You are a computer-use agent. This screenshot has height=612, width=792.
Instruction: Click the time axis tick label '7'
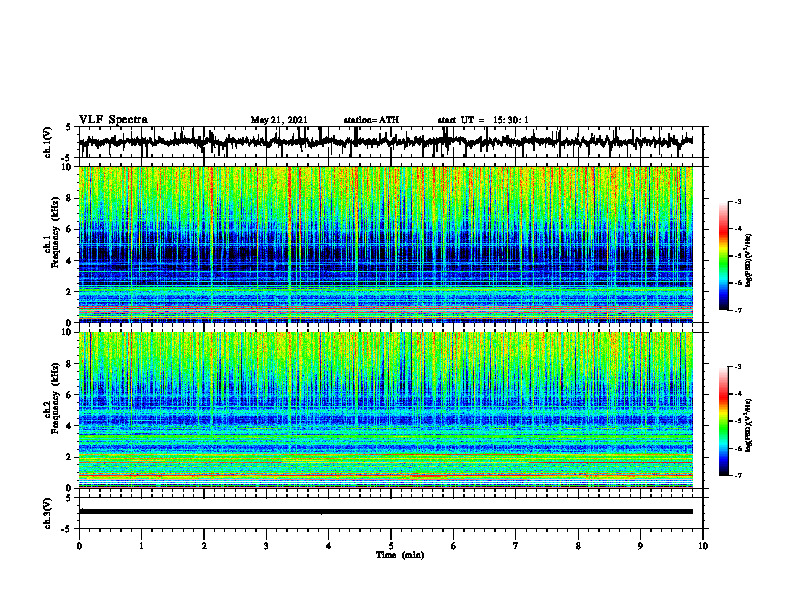coord(516,546)
